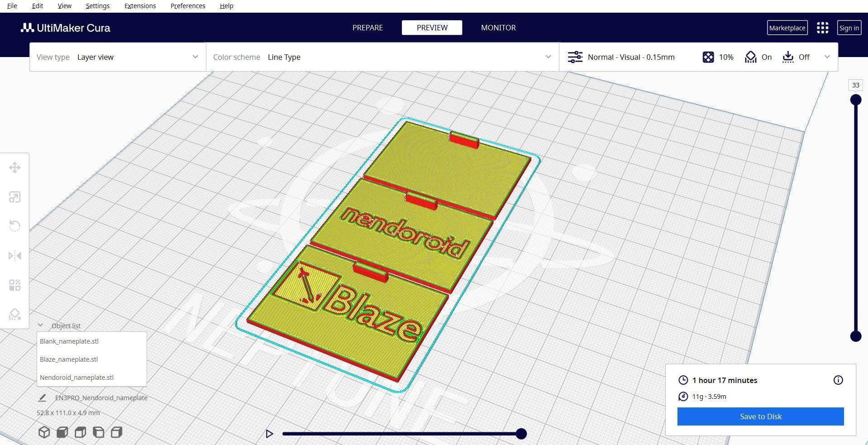The image size is (868, 445).
Task: Select the Scale tool in the left toolbar
Action: click(14, 197)
